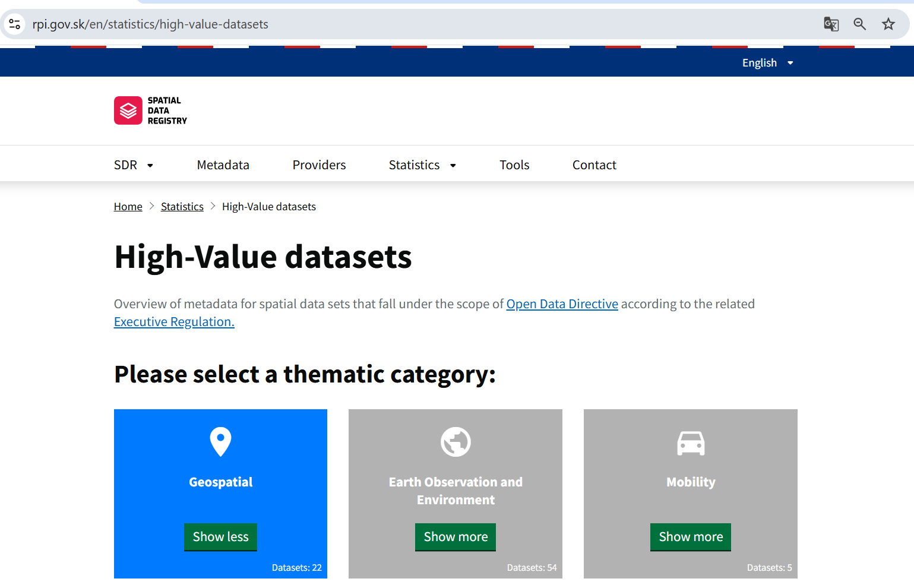Follow the Executive Regulation hyperlink
This screenshot has width=914, height=588.
173,321
